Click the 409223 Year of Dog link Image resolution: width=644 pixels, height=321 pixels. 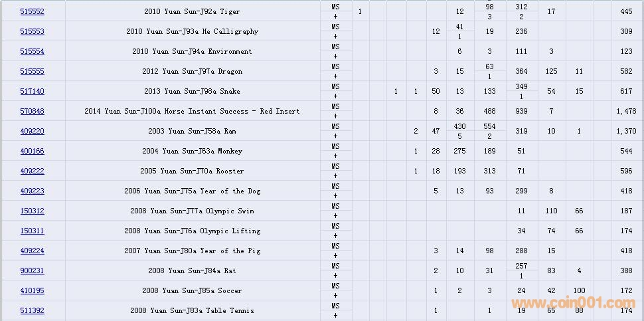32,191
